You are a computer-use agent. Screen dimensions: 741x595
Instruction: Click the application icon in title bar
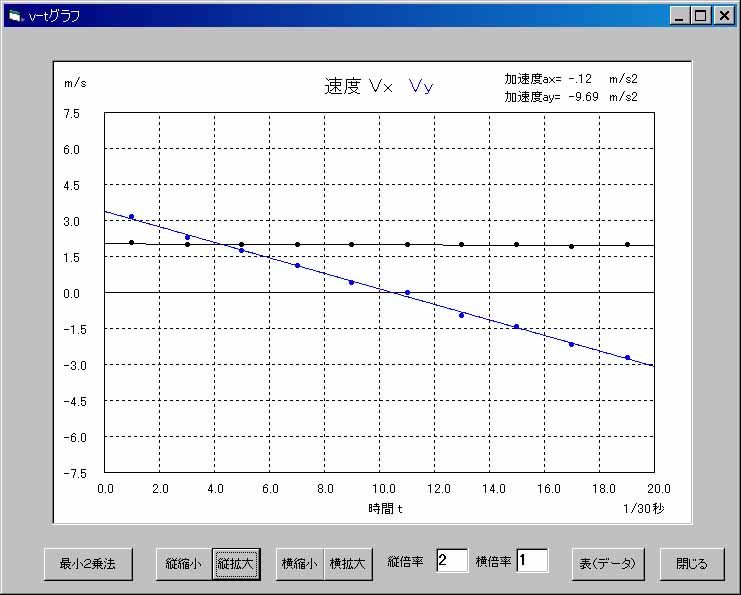point(15,15)
